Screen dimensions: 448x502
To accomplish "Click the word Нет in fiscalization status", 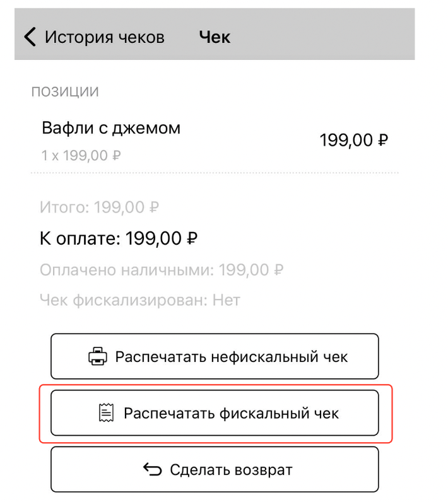I will 225,300.
